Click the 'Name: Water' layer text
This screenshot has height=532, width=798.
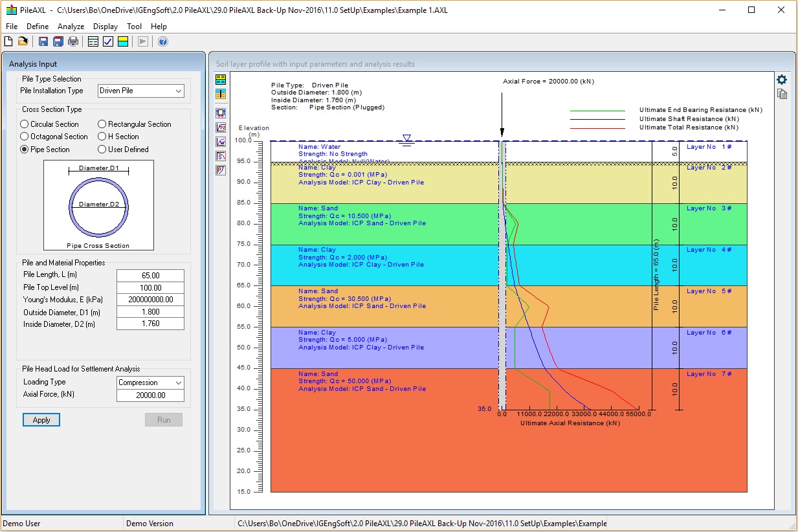319,147
